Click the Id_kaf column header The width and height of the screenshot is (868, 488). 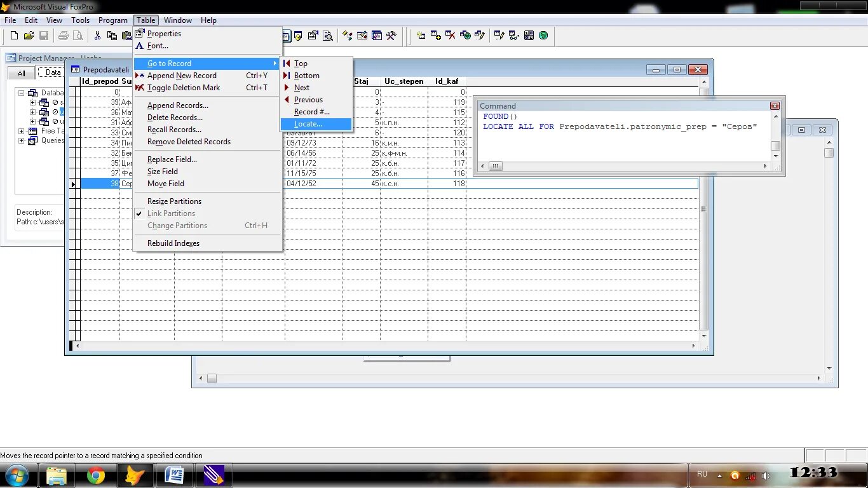pos(447,81)
